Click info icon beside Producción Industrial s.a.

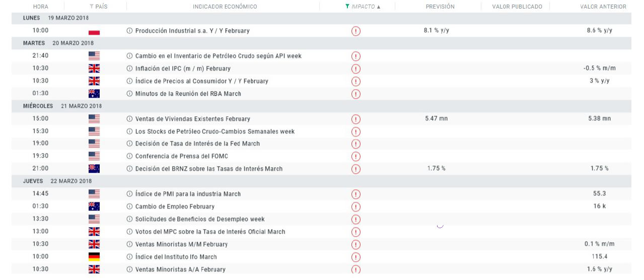(x=129, y=31)
